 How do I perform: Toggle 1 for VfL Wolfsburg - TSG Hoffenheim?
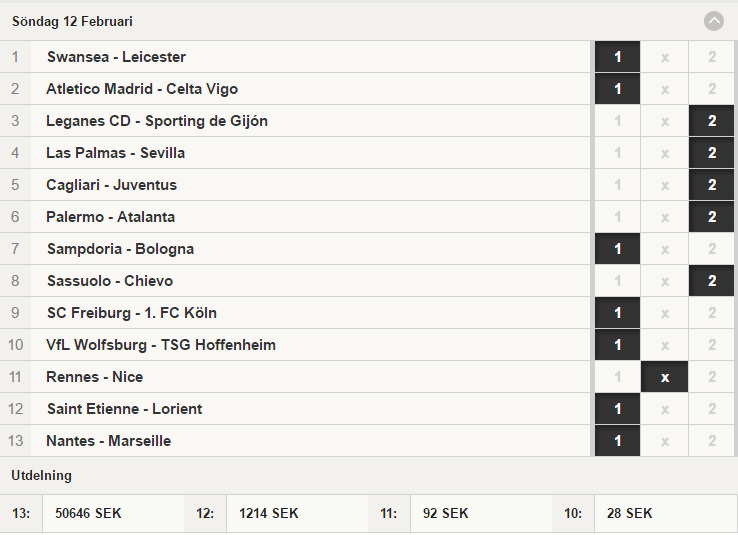617,345
